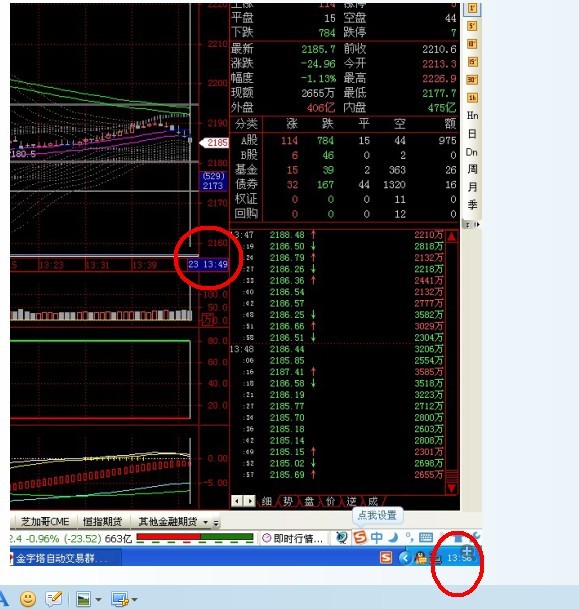579x609 pixels.
Task: Open the 其他金融期货 market tab
Action: (x=168, y=521)
